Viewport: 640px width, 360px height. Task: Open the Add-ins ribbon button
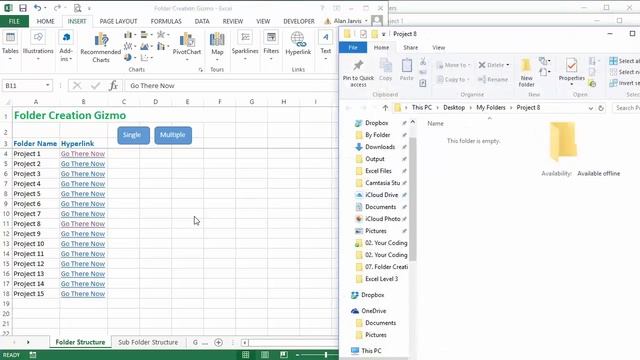66,46
